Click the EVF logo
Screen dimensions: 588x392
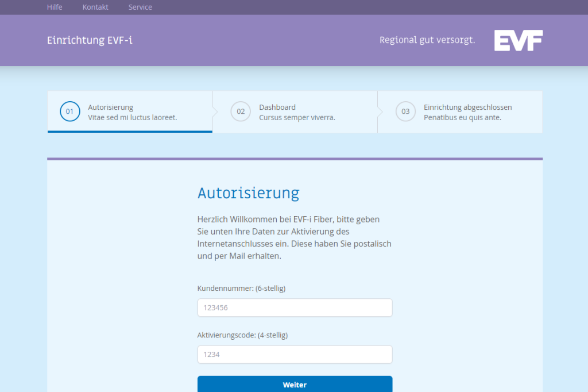[518, 41]
